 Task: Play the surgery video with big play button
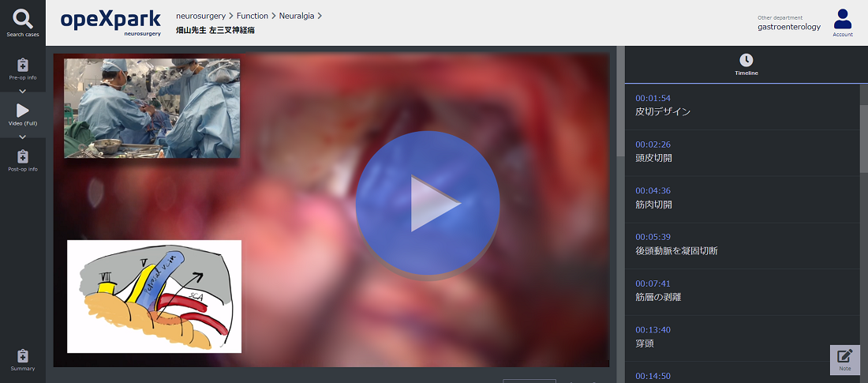click(428, 204)
